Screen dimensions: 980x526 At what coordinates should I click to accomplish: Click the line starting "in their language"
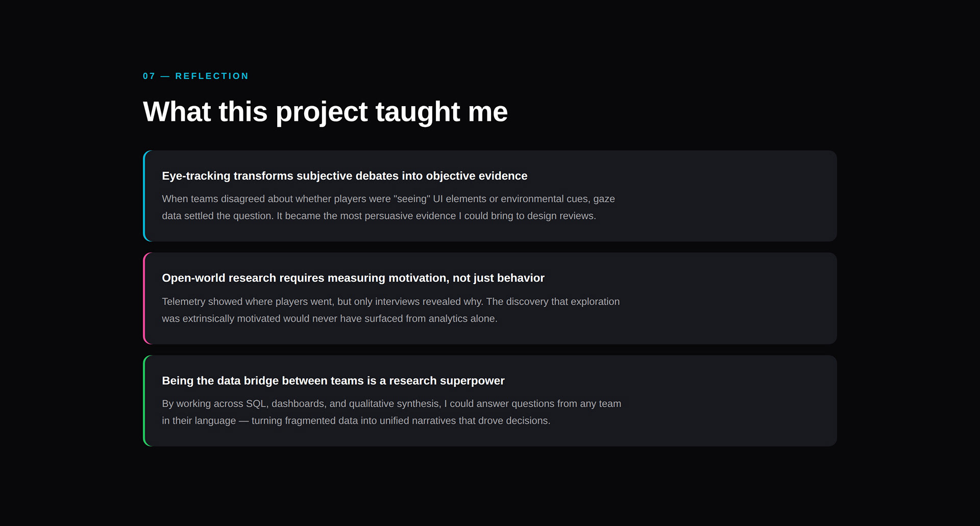[x=356, y=421]
